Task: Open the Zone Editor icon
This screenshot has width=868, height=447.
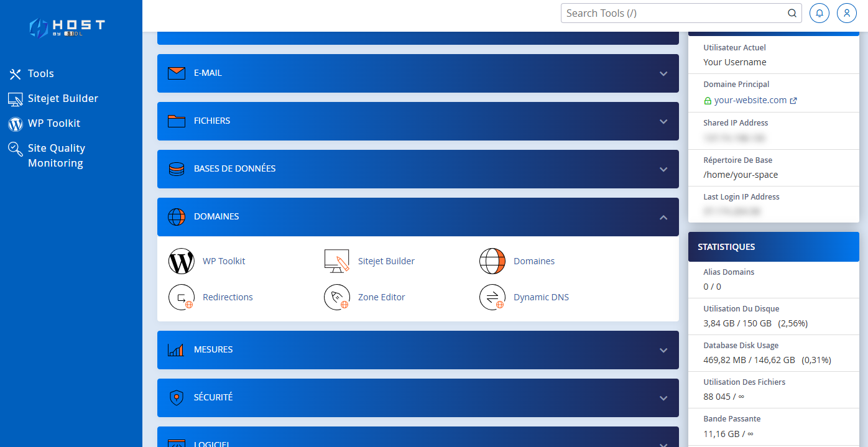Action: coord(337,297)
